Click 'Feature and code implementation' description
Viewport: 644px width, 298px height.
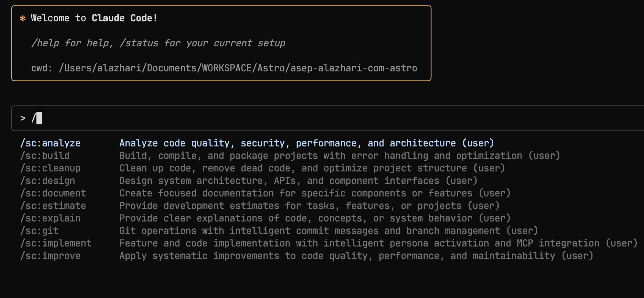click(379, 243)
